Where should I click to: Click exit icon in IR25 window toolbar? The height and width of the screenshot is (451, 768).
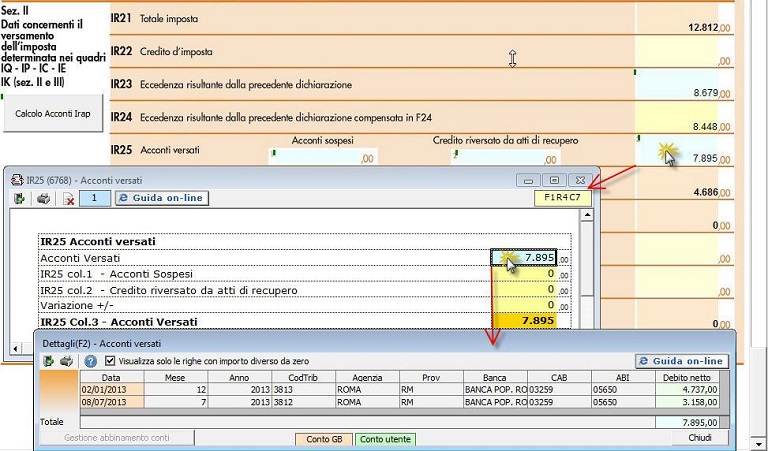[20, 198]
